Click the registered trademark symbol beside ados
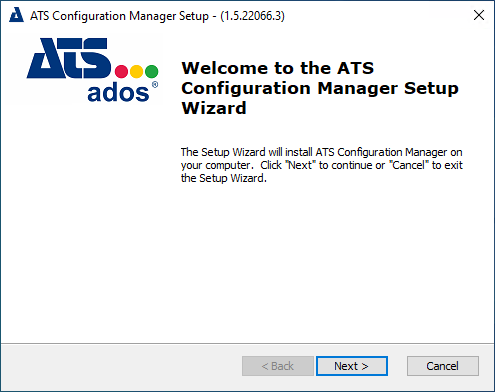This screenshot has width=495, height=392. coord(155,85)
